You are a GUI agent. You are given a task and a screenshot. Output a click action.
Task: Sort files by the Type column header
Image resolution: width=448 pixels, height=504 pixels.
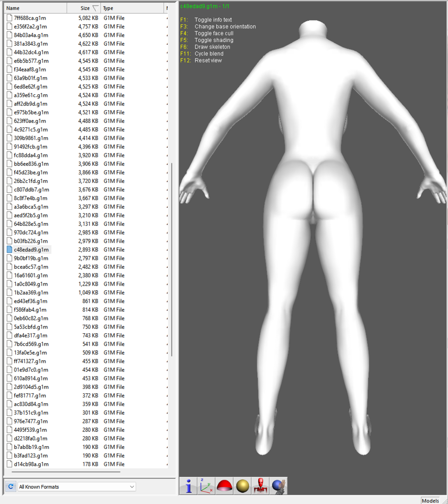coord(132,8)
